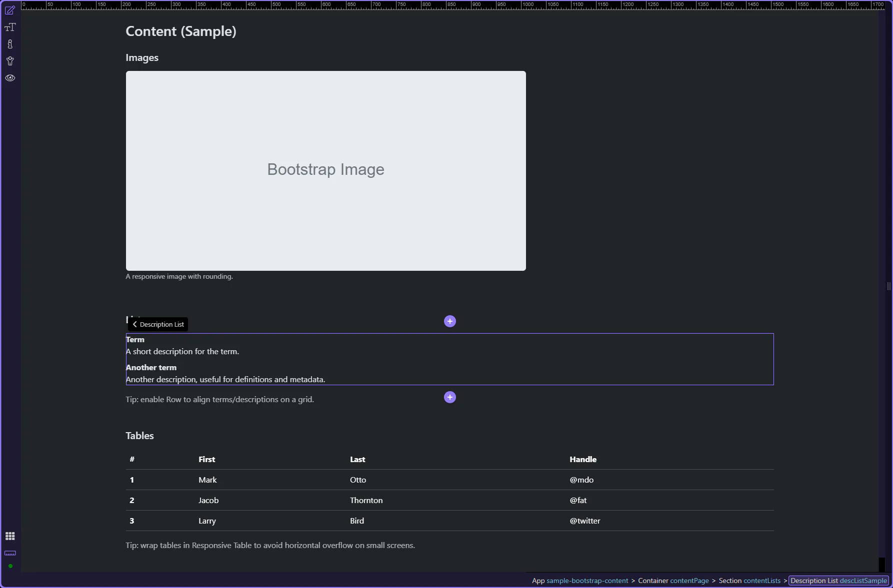Click Description List descListSample breadcrumb
The image size is (893, 588).
pos(838,581)
